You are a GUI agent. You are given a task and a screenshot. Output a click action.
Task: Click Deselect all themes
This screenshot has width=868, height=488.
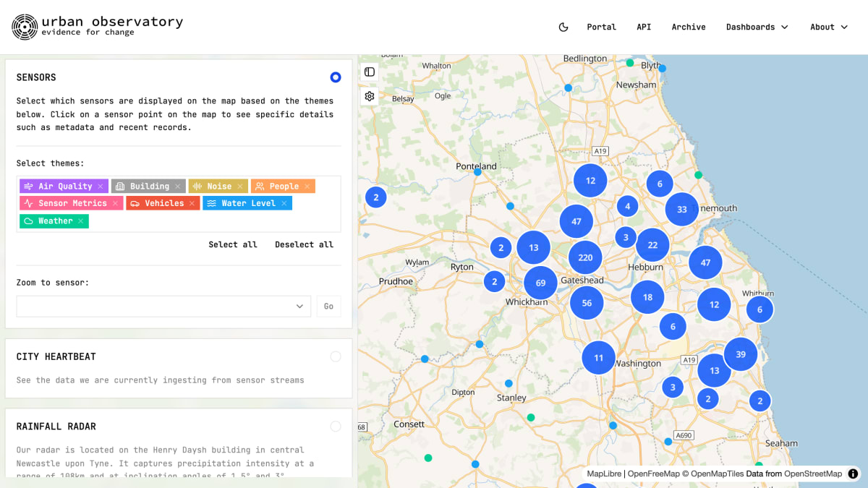coord(304,244)
